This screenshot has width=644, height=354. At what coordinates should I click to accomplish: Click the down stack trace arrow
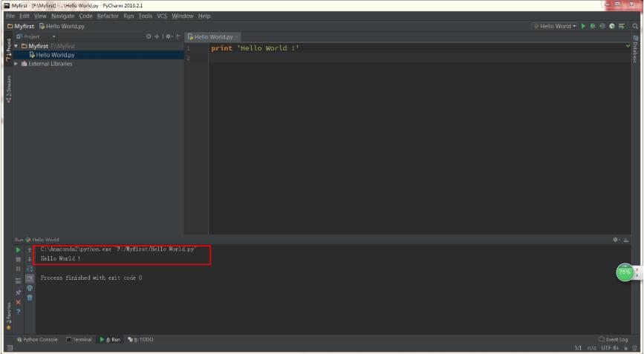(x=30, y=259)
